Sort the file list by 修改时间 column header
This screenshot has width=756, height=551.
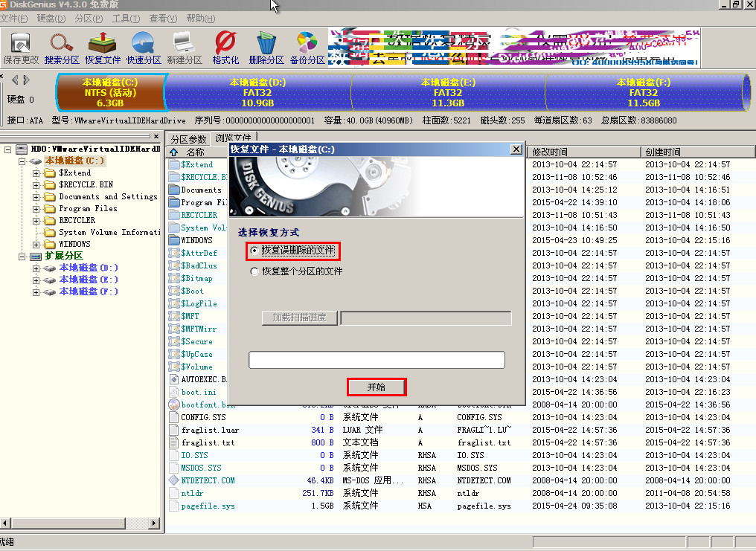[x=583, y=152]
